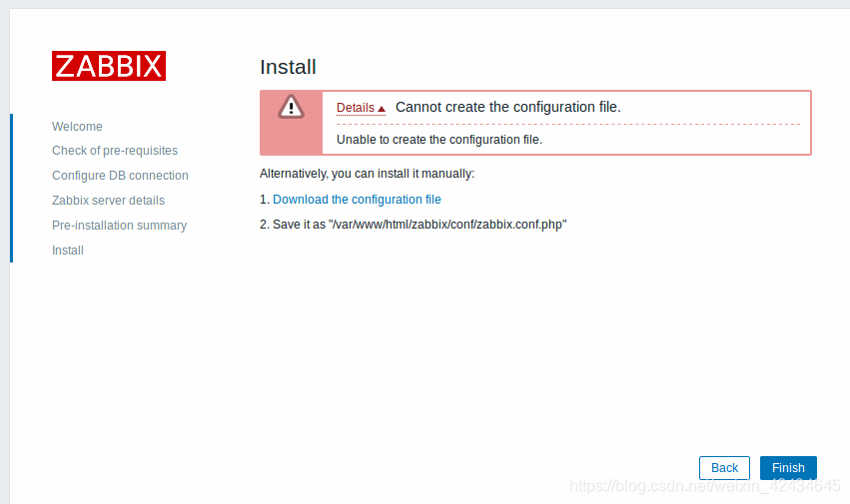The height and width of the screenshot is (504, 850).
Task: Click the warning triangle icon in error box
Action: tap(291, 107)
